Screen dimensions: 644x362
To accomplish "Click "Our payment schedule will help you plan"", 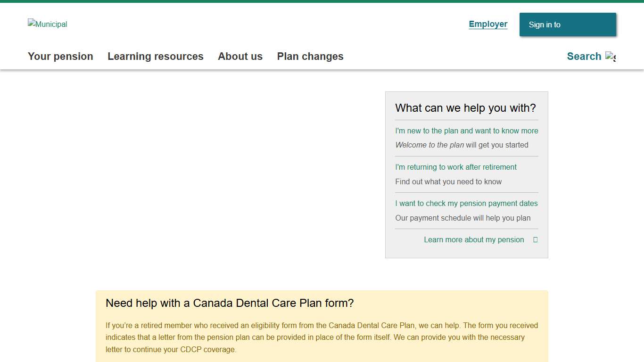I will (462, 218).
